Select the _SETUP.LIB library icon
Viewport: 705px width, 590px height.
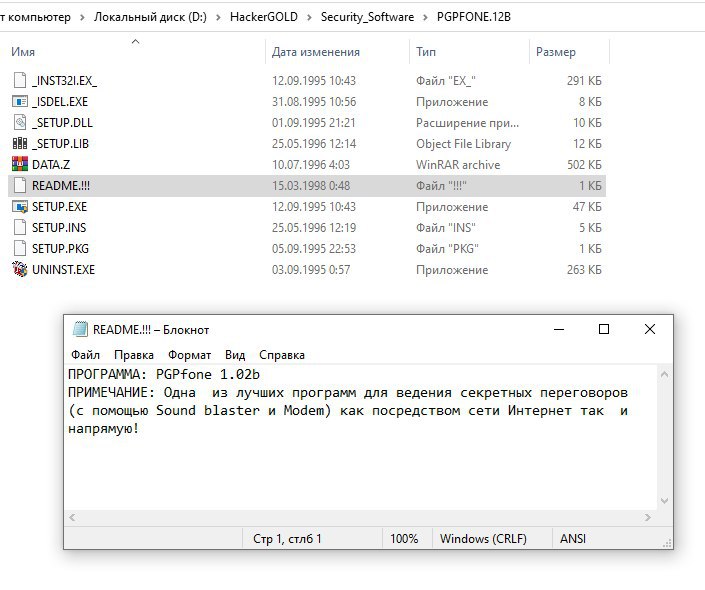(20, 143)
